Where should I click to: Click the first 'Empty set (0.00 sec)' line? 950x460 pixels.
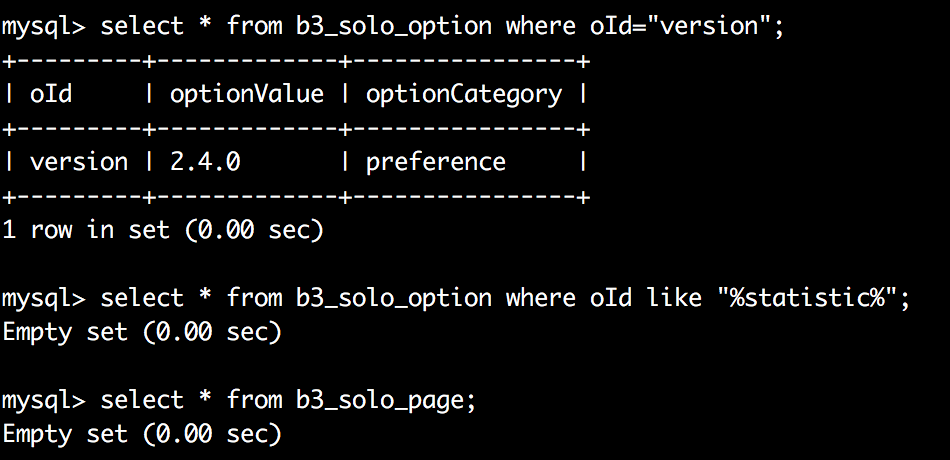142,331
